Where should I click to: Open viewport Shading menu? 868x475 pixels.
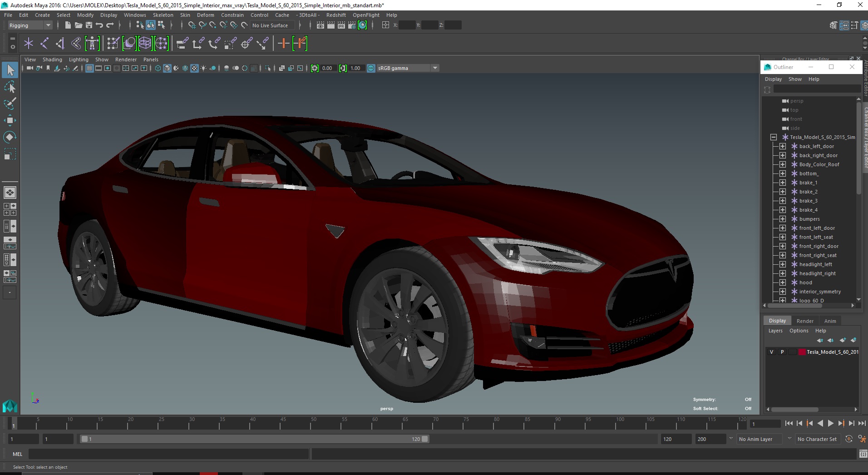pyautogui.click(x=52, y=59)
